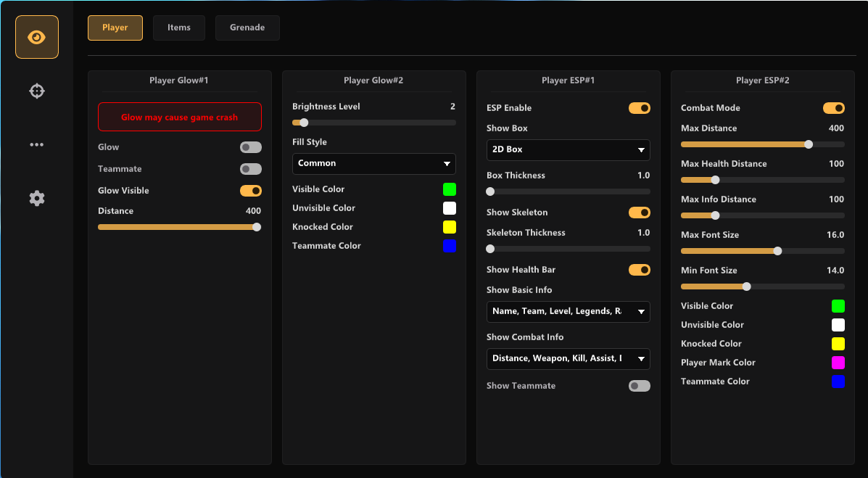The width and height of the screenshot is (868, 478).
Task: Click the Player Glow#1 panel title
Action: (x=179, y=81)
